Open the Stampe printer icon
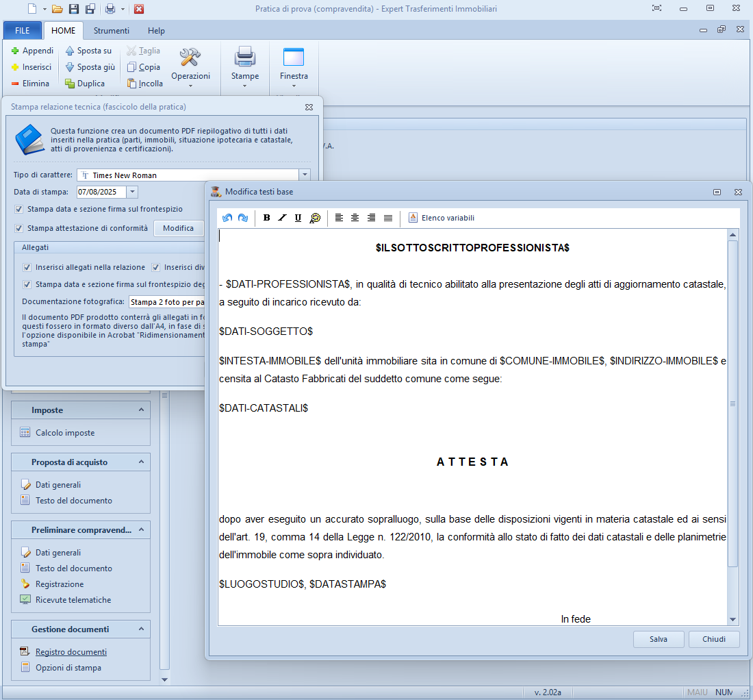 coord(244,58)
